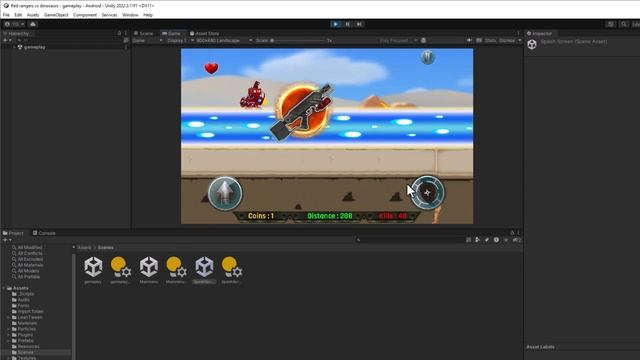
Task: Expand the LeanTween folder
Action: [x=9, y=317]
